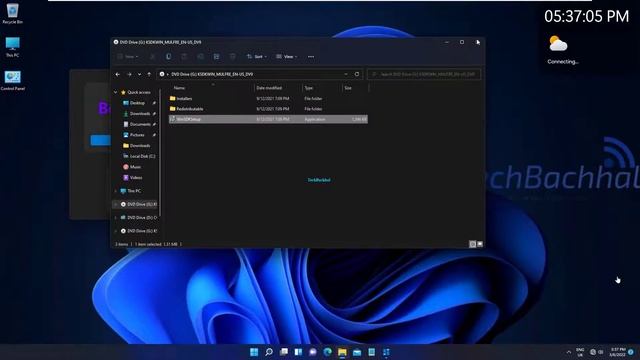Switch to large thumbnails view using the status bar icon

pyautogui.click(x=480, y=244)
